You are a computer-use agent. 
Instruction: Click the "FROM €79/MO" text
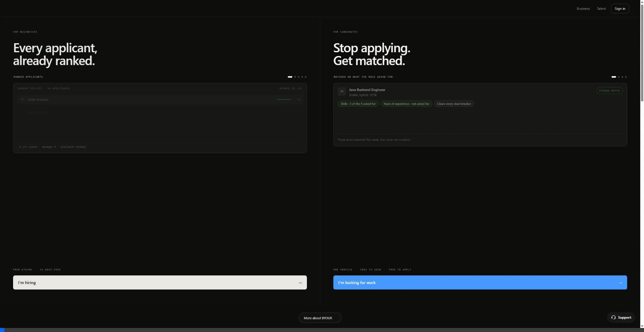(22, 270)
